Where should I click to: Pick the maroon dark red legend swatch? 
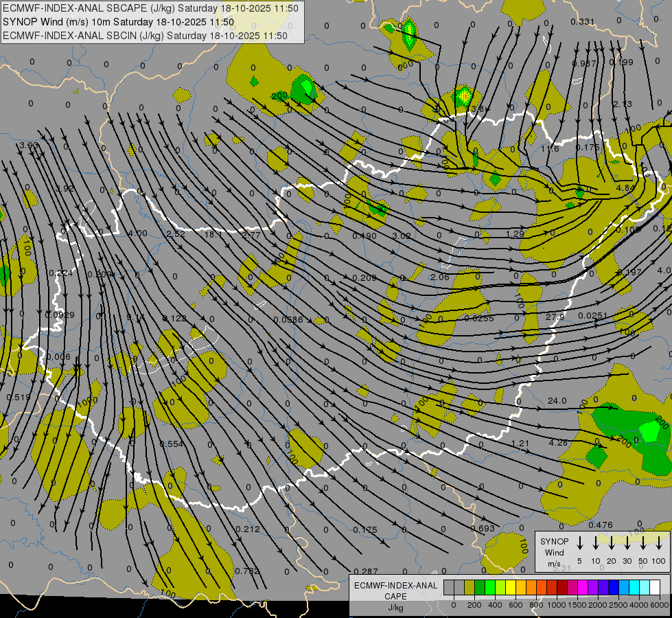[562, 587]
